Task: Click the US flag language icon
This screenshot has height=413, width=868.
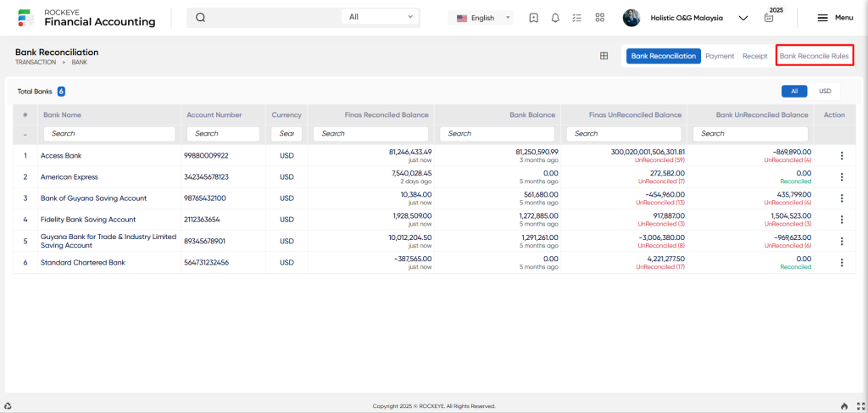Action: (x=462, y=18)
